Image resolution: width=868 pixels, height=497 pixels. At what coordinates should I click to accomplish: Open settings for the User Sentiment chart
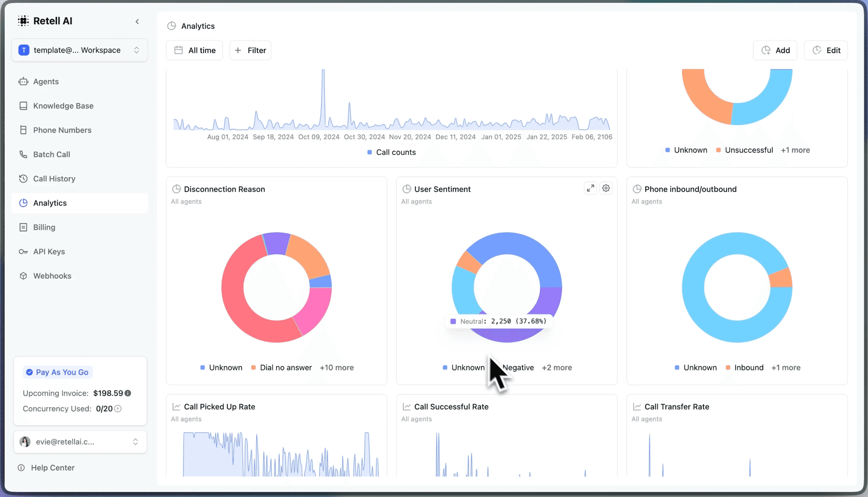pyautogui.click(x=606, y=188)
